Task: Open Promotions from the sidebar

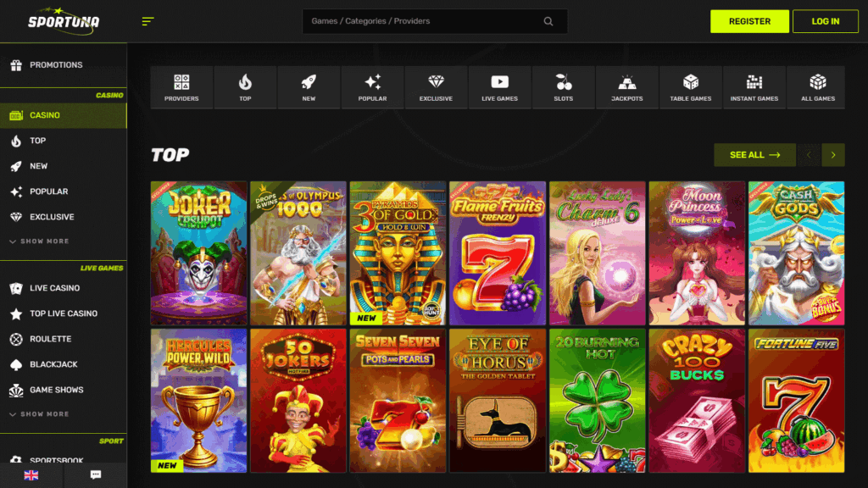Action: tap(56, 65)
